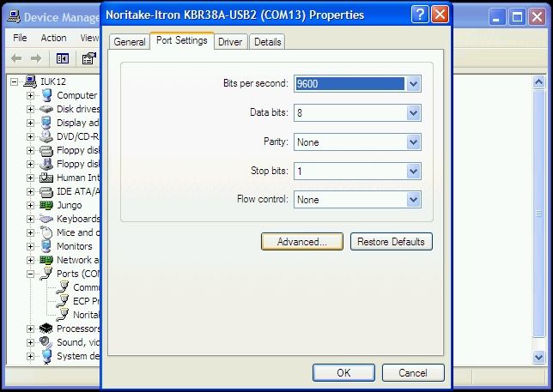Open the File menu in Device Manager

(20, 38)
